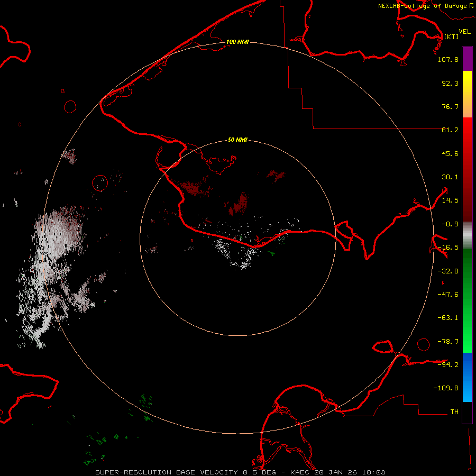Select the -78.7 legend value
The width and height of the screenshot is (476, 476).
pyautogui.click(x=448, y=342)
